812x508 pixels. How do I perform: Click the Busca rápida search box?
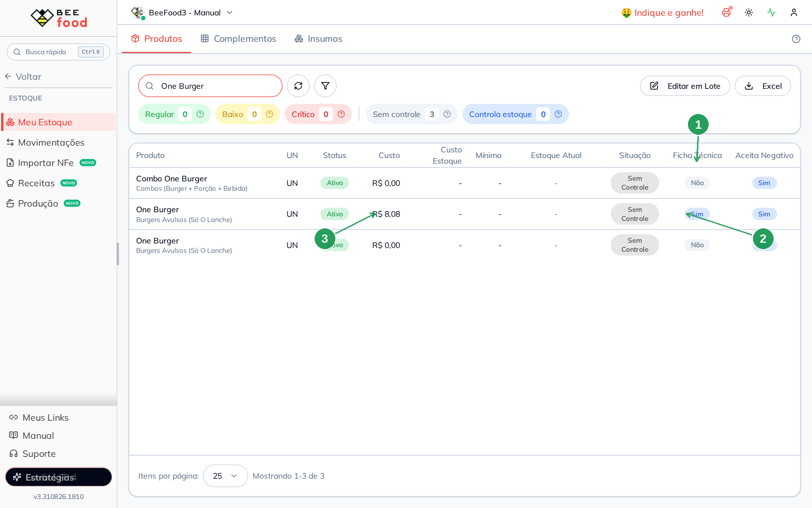[58, 52]
